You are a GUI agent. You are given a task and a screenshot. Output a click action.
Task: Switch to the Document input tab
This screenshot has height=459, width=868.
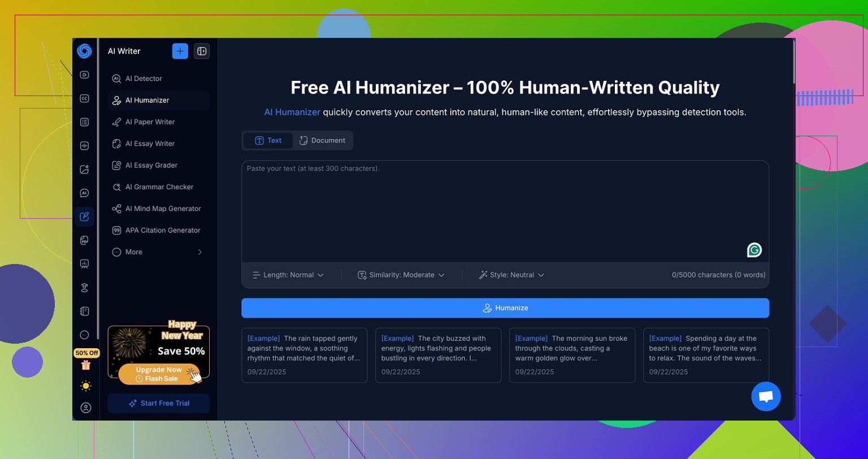tap(322, 141)
